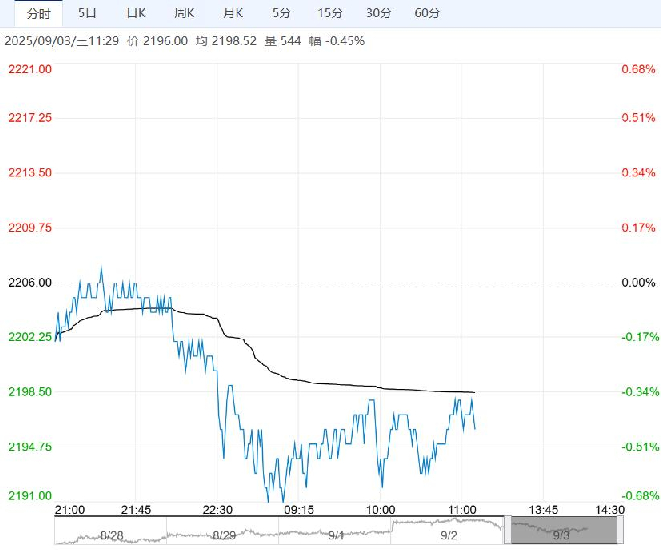Click the 量 544 volume readout
The height and width of the screenshot is (550, 661).
coord(283,41)
